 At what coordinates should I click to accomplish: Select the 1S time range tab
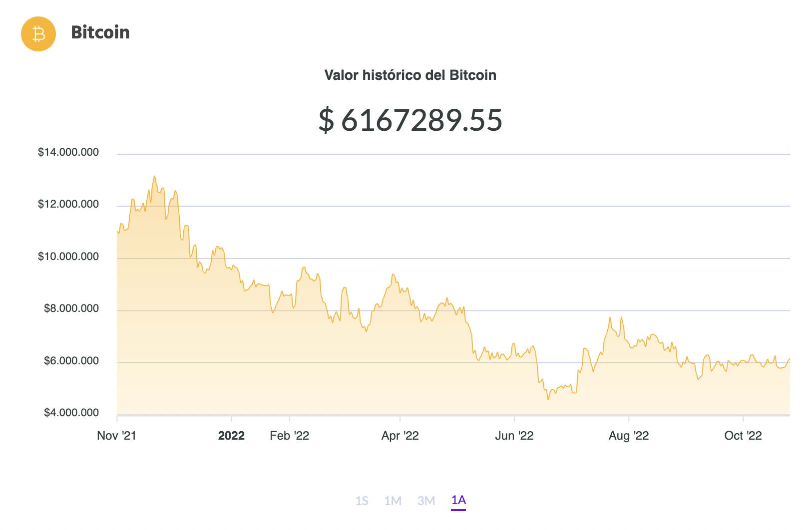click(362, 501)
